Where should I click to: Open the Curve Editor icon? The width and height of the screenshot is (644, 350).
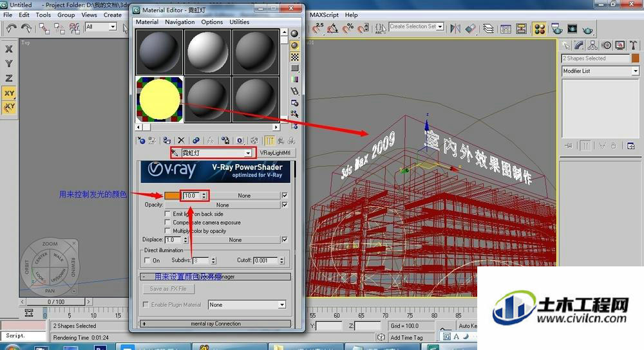(506, 29)
